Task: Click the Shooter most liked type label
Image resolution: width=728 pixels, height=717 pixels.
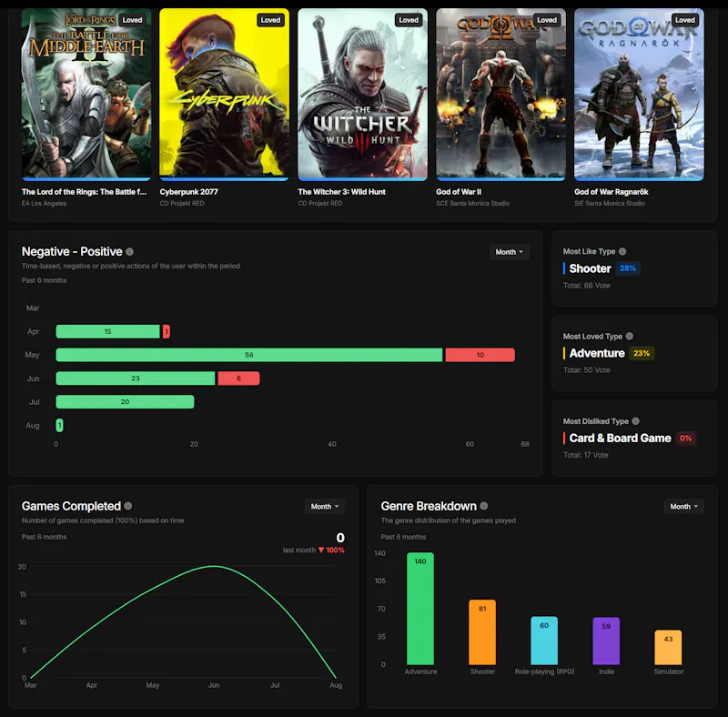Action: pyautogui.click(x=590, y=268)
